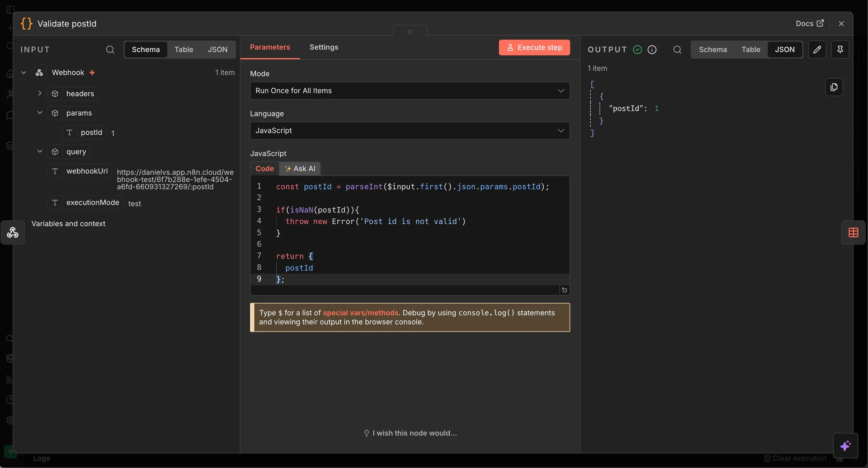Screen dimensions: 868x468
Task: Switch output view to Table
Action: click(x=751, y=50)
